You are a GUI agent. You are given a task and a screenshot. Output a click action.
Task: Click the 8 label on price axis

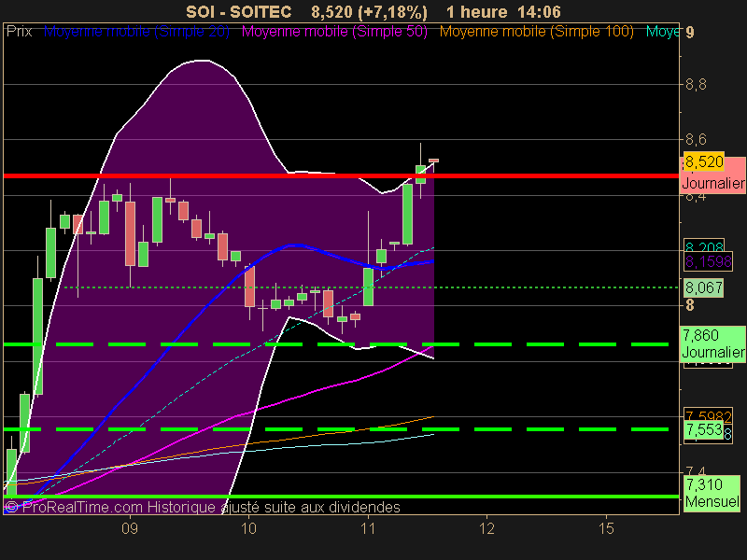[x=690, y=305]
